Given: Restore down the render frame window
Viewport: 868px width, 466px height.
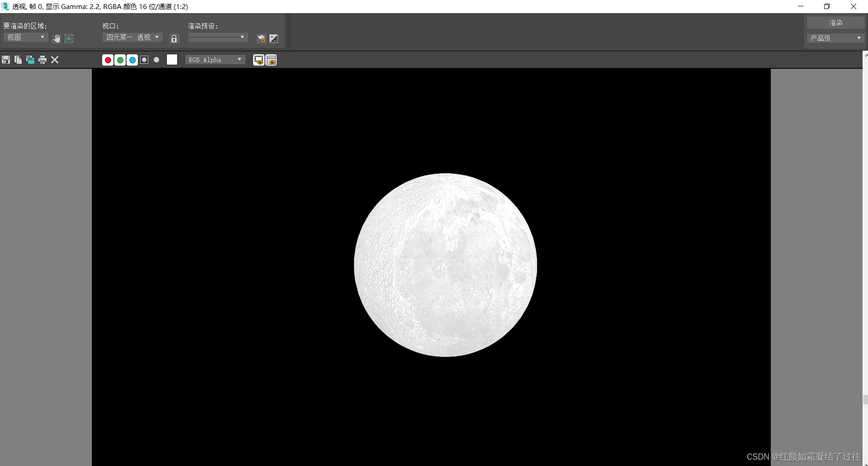Looking at the screenshot, I should pos(827,6).
